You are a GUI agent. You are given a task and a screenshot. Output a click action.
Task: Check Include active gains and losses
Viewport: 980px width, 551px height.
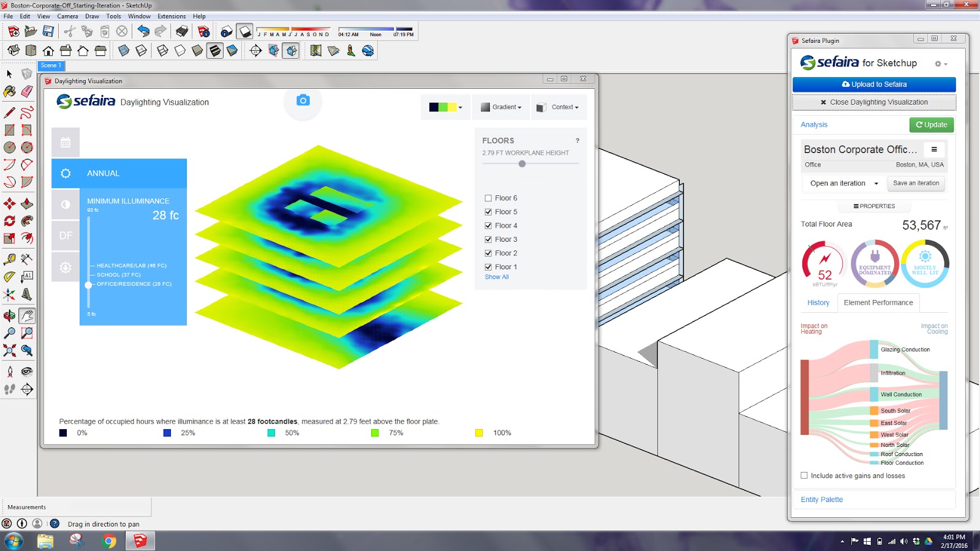point(803,475)
